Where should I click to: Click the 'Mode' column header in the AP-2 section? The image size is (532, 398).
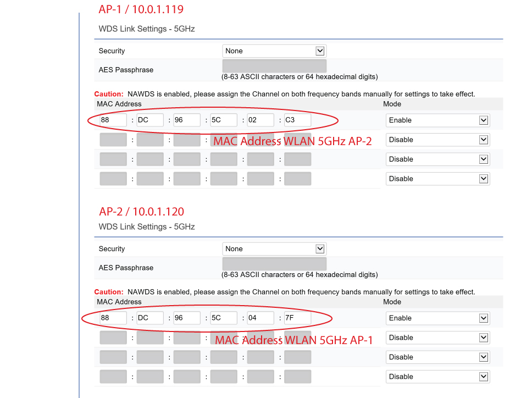(x=392, y=302)
